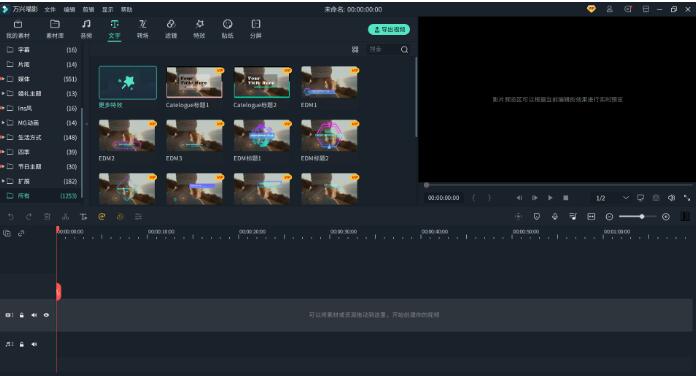The width and height of the screenshot is (696, 376).
Task: Adjust preview volume speaker icon
Action: point(671,198)
